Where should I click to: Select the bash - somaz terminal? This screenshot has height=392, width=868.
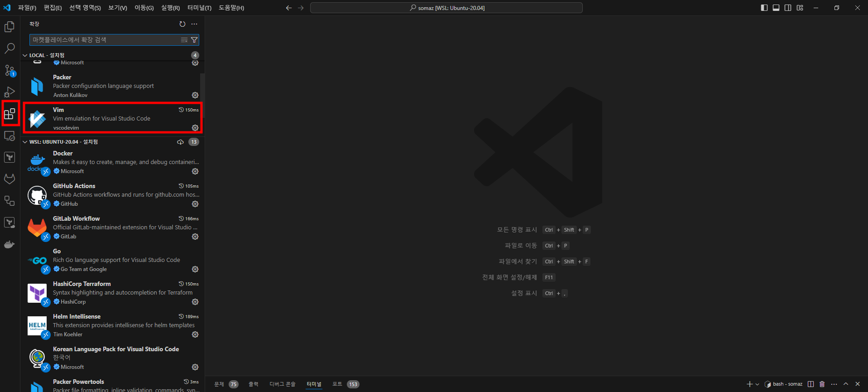click(x=783, y=384)
